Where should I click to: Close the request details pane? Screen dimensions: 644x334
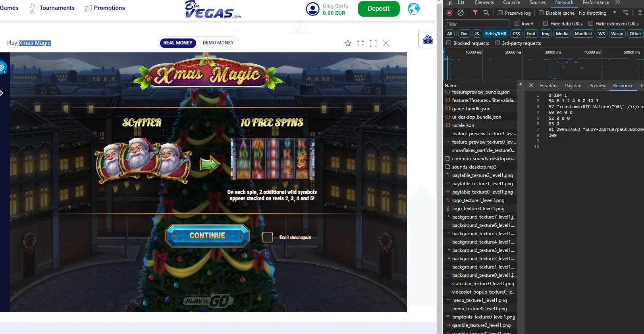click(x=531, y=85)
